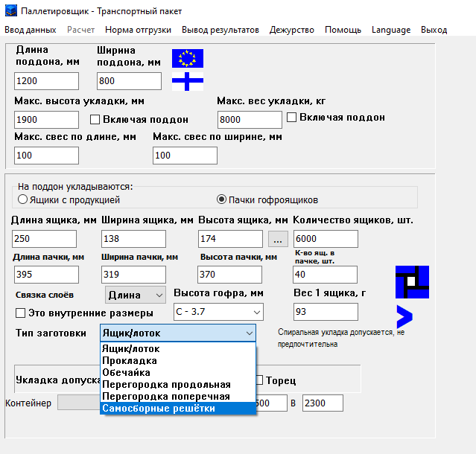Click the spiral stacking pattern icon

[x=412, y=282]
